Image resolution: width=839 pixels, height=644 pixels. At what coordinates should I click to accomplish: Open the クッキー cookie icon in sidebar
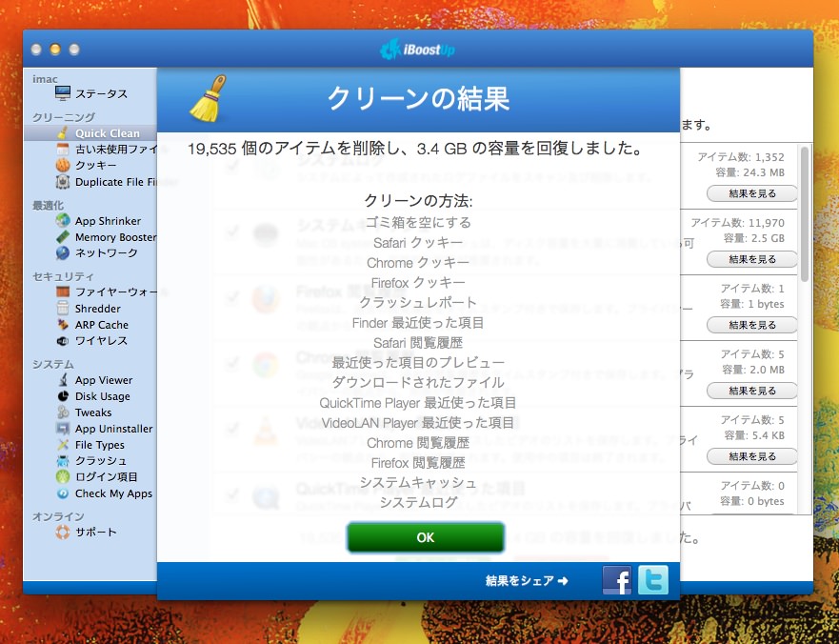[63, 166]
